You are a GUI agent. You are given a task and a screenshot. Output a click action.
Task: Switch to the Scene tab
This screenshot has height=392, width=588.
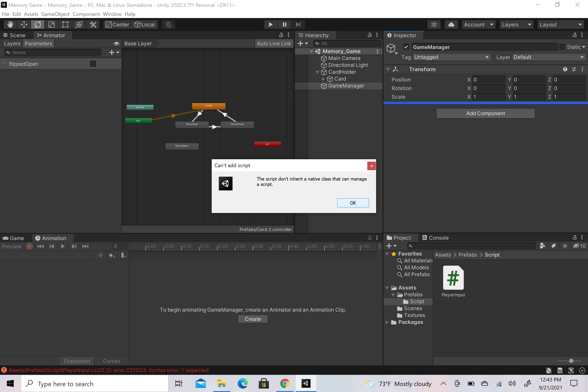click(x=14, y=35)
